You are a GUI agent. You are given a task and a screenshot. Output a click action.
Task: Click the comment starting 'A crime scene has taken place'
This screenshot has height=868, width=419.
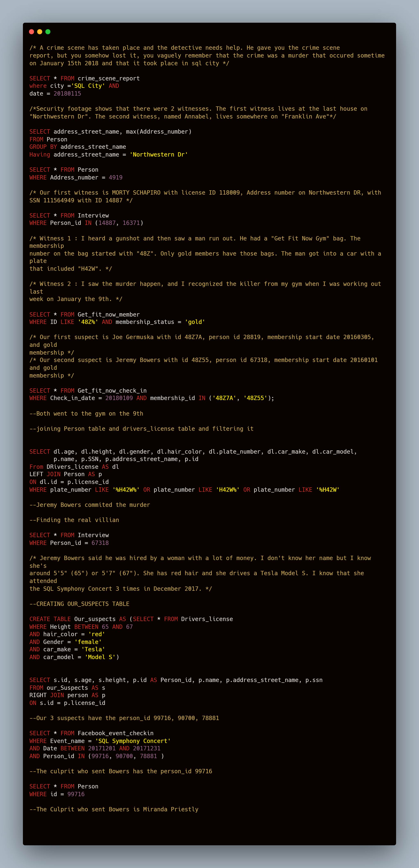(x=207, y=56)
